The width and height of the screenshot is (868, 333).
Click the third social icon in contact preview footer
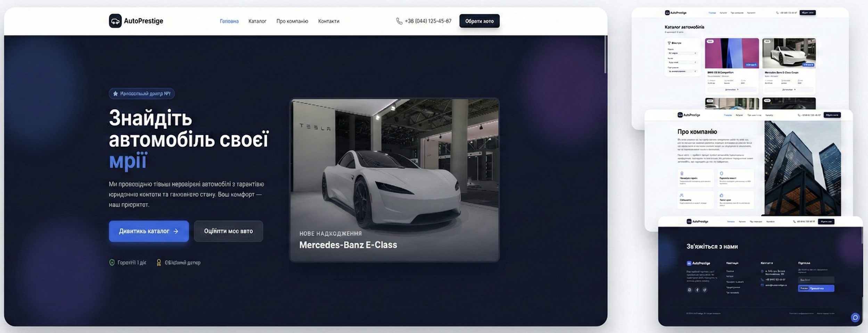(705, 290)
